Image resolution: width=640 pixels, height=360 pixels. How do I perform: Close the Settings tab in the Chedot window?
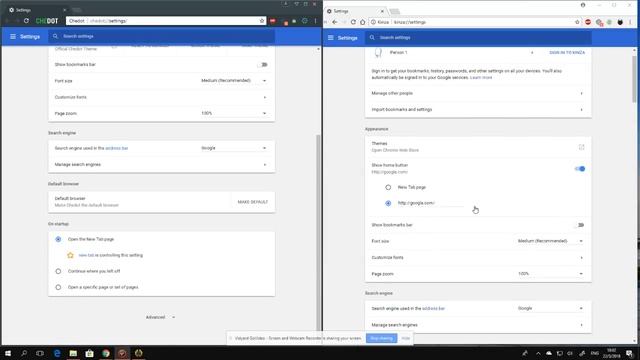64,10
